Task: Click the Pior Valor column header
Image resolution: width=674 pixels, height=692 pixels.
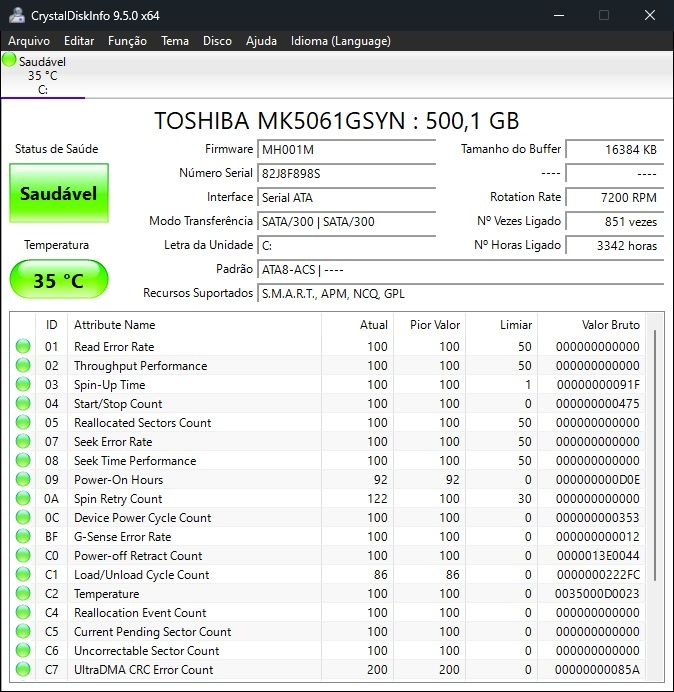Action: click(x=429, y=325)
